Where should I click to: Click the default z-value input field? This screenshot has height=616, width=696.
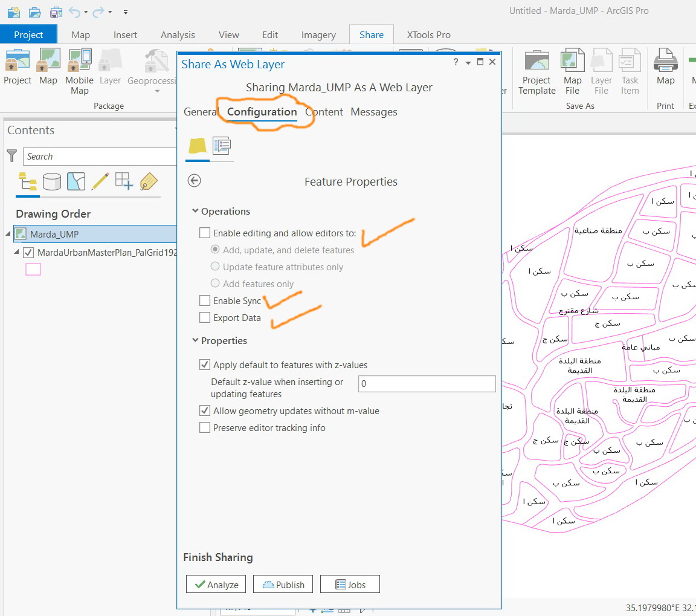point(427,384)
